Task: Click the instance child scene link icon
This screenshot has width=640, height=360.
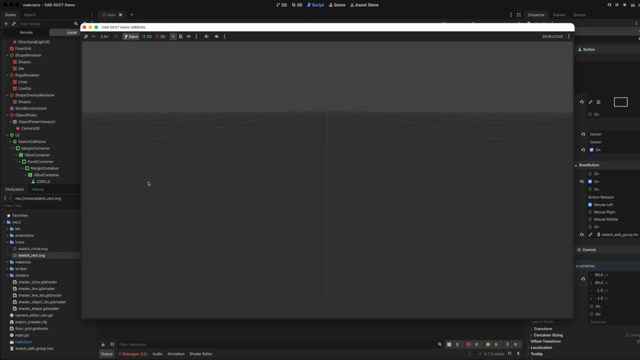Action: click(13, 24)
